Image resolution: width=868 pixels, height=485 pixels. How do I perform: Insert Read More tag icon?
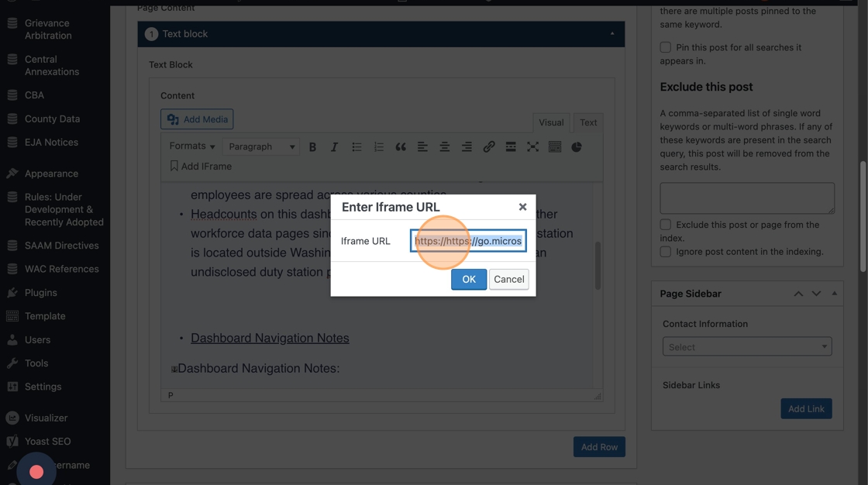(511, 146)
